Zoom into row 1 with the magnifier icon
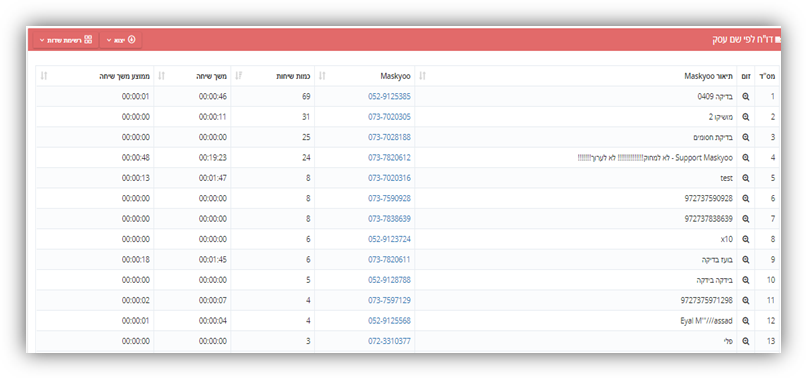Image resolution: width=806 pixels, height=378 pixels. tap(745, 96)
